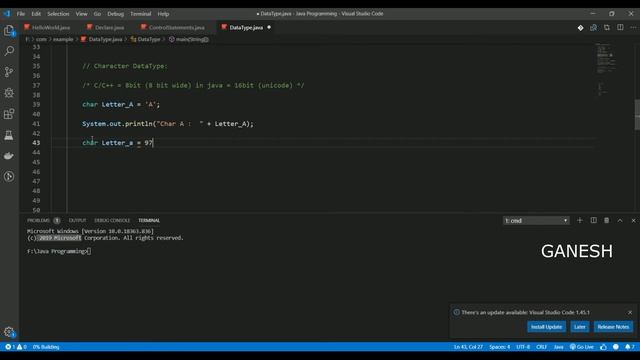This screenshot has height=360, width=640.
Task: Select the DataType.java tab
Action: click(x=246, y=27)
